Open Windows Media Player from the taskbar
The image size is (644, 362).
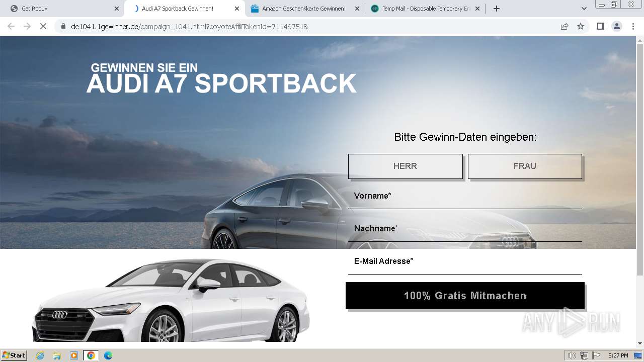[x=74, y=355]
